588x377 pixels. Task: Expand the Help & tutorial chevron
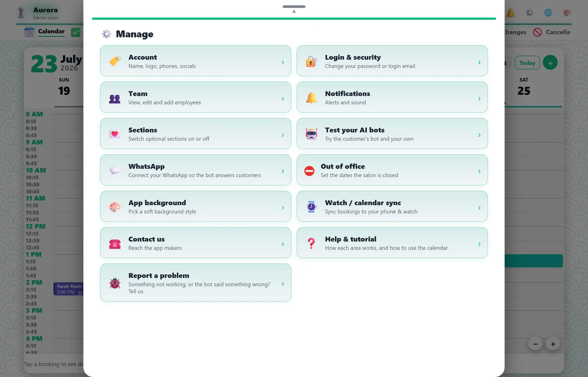pyautogui.click(x=479, y=244)
